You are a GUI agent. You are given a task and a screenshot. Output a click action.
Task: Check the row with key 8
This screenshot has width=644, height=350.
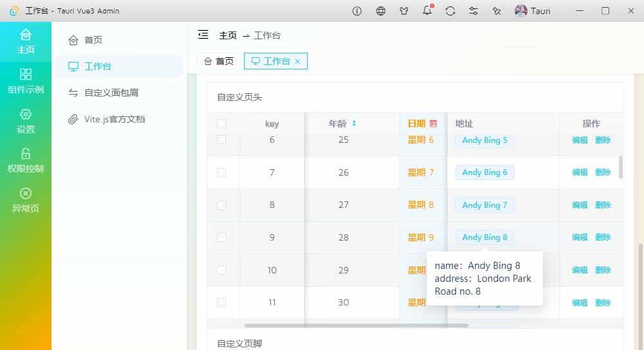coord(222,205)
